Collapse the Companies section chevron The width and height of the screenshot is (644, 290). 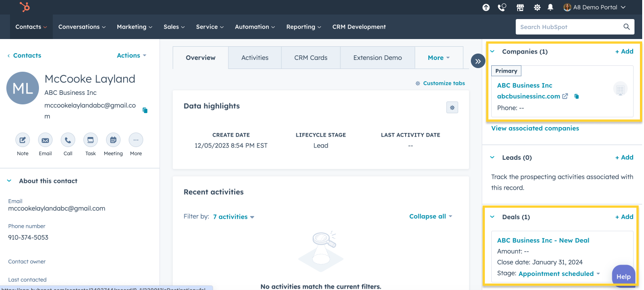pos(492,51)
